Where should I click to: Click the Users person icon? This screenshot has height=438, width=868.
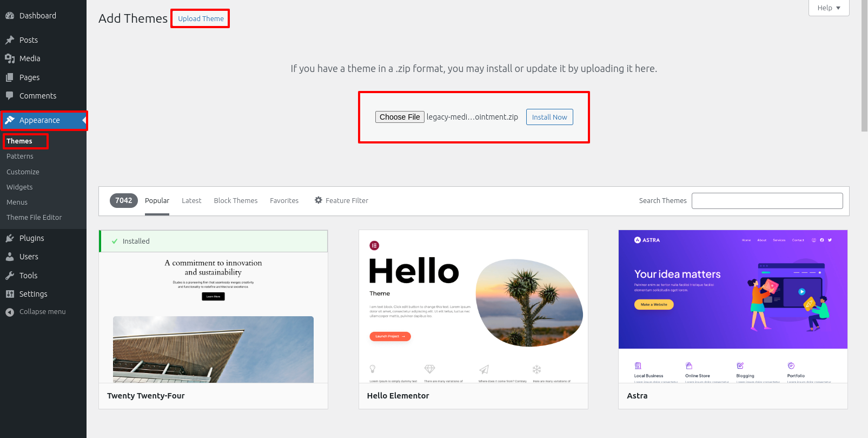pos(10,257)
